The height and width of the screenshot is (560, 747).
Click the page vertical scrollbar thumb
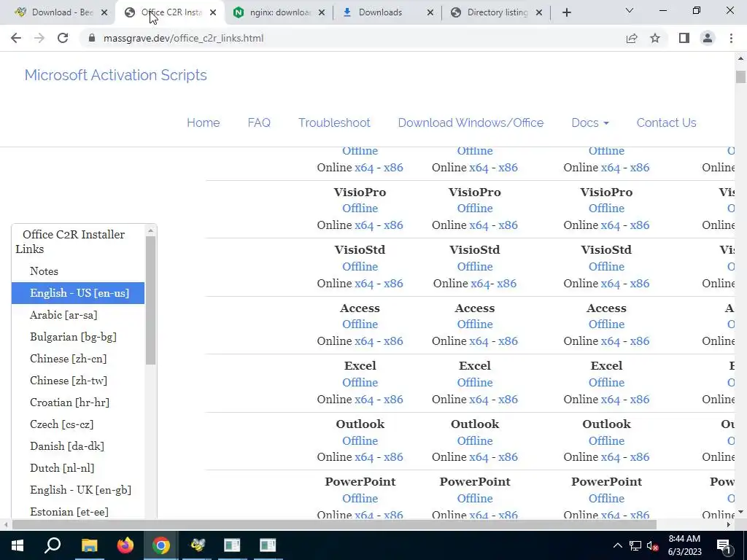740,77
